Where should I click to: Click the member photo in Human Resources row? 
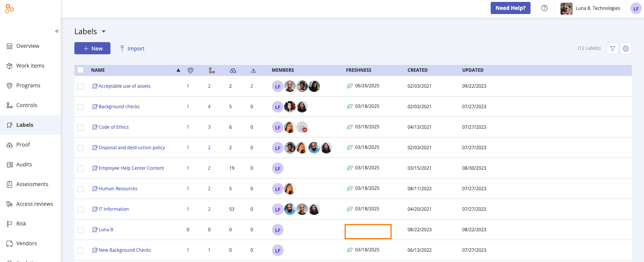pos(290,189)
